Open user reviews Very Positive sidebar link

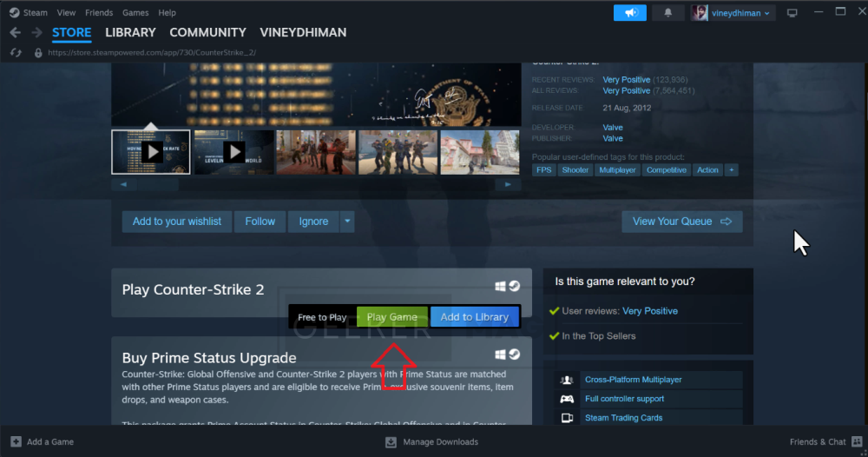pyautogui.click(x=650, y=311)
